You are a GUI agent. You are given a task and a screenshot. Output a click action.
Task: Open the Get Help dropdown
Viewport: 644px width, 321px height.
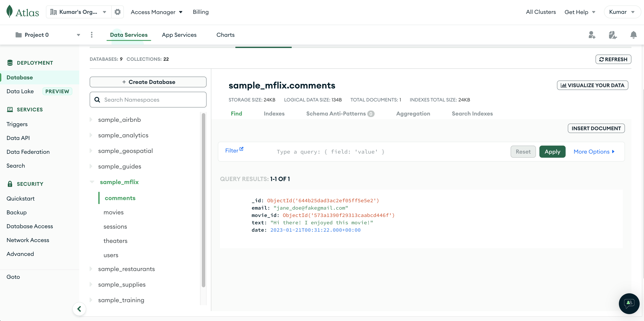pos(580,12)
